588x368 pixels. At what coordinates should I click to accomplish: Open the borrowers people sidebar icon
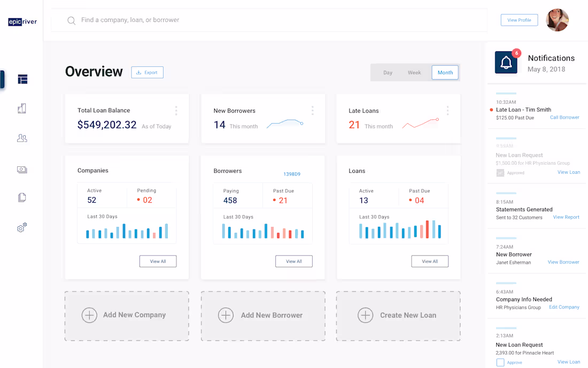(22, 138)
